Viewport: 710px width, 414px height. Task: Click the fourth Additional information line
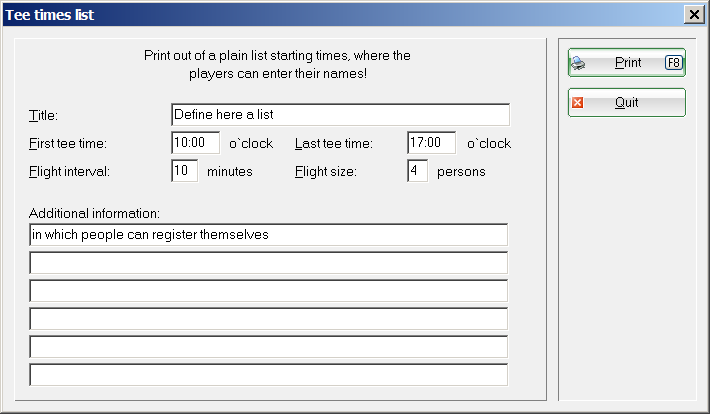coord(269,319)
